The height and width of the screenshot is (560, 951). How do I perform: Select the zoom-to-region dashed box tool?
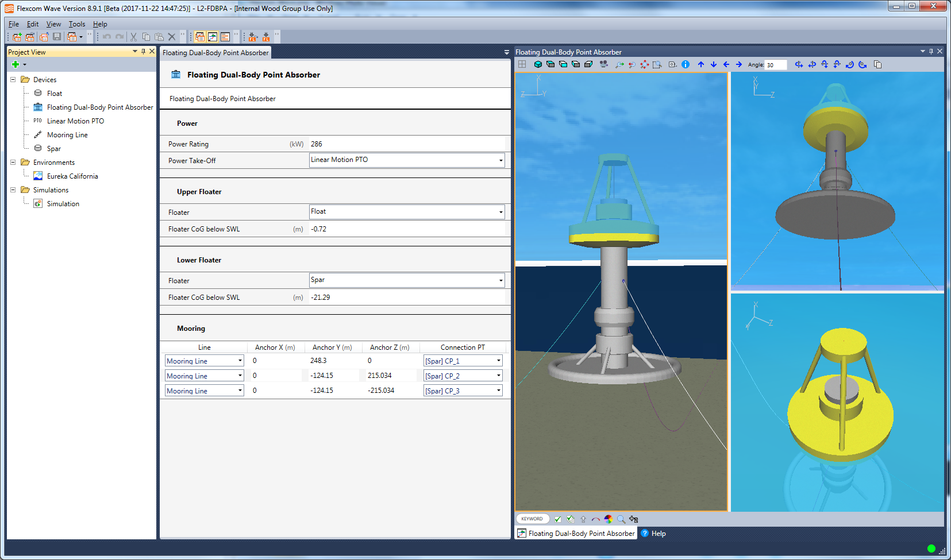click(x=657, y=64)
